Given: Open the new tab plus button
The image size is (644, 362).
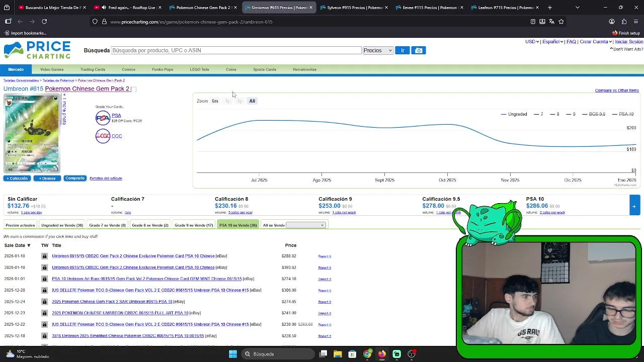Looking at the screenshot, I should click(x=550, y=8).
